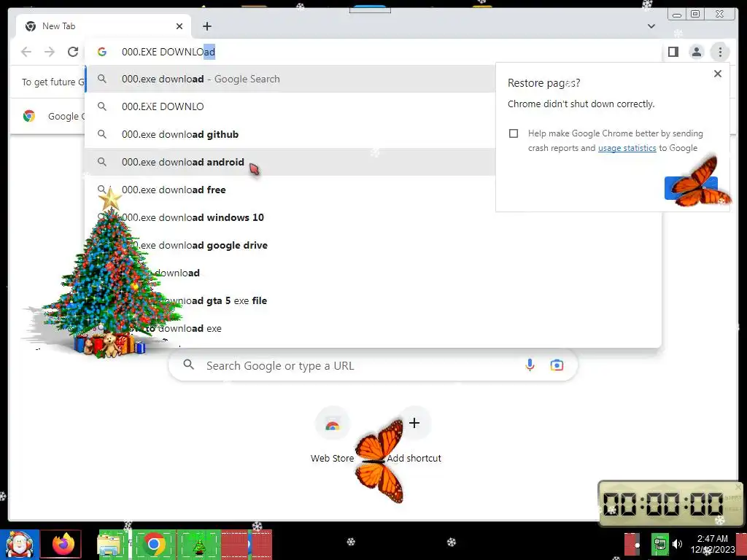Select the 'download google drive' suggestion
Viewport: 747px width, 560px height.
pyautogui.click(x=373, y=245)
